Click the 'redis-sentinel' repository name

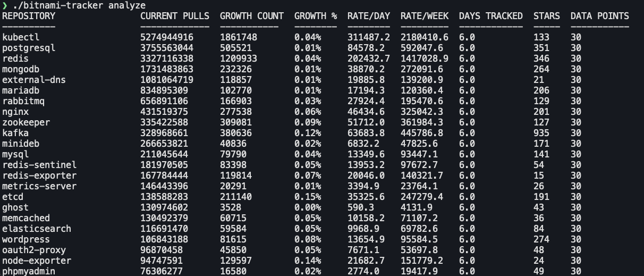coord(39,165)
